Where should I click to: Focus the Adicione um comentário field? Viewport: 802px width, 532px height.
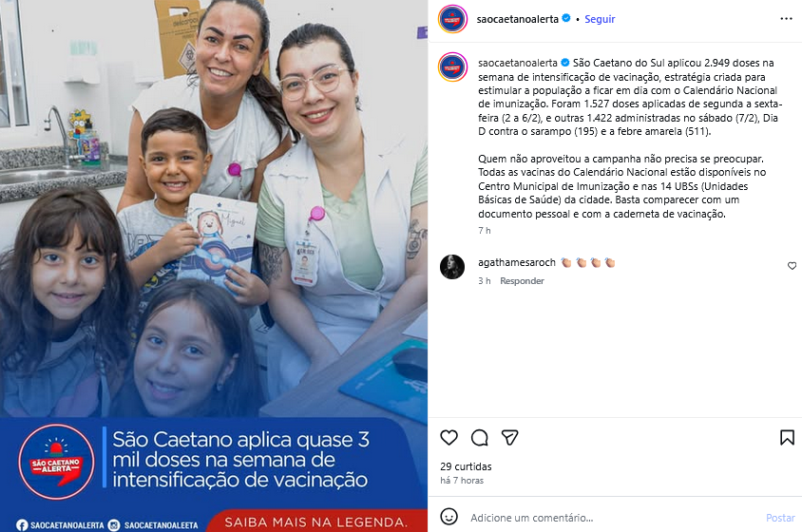point(614,518)
